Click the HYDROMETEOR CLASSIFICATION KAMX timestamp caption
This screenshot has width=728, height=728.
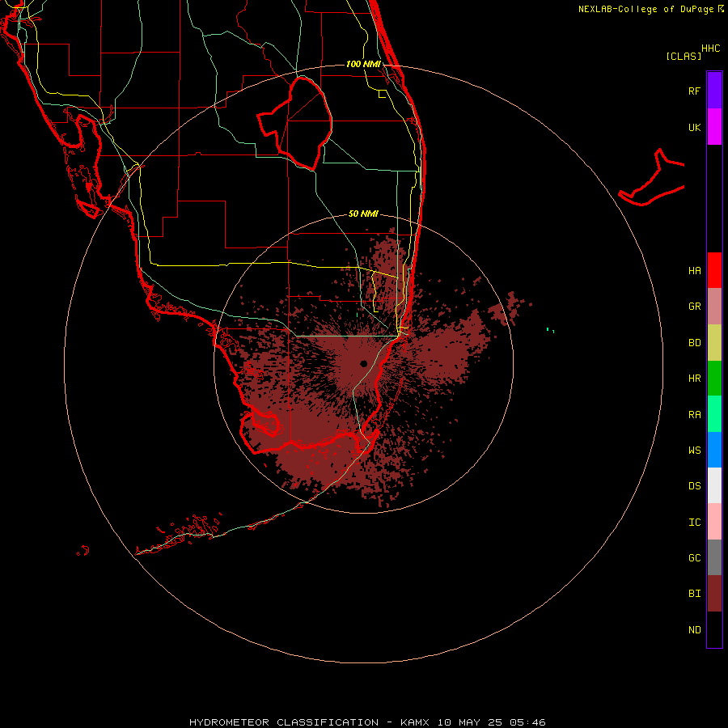367,722
